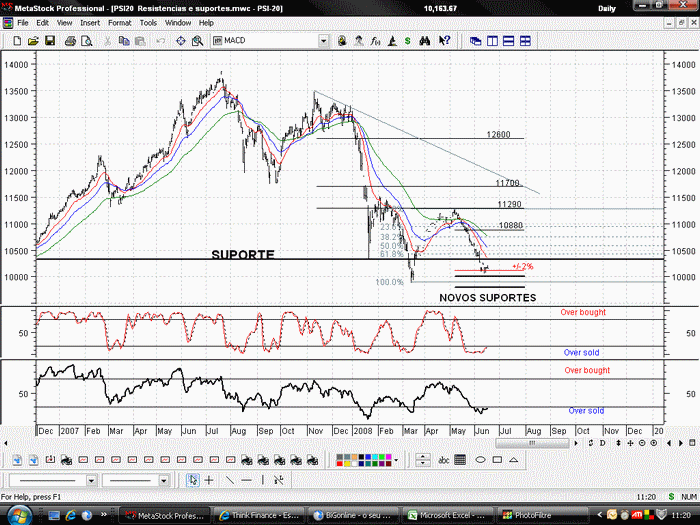Toggle the crosshair plus cursor tool

[209, 480]
